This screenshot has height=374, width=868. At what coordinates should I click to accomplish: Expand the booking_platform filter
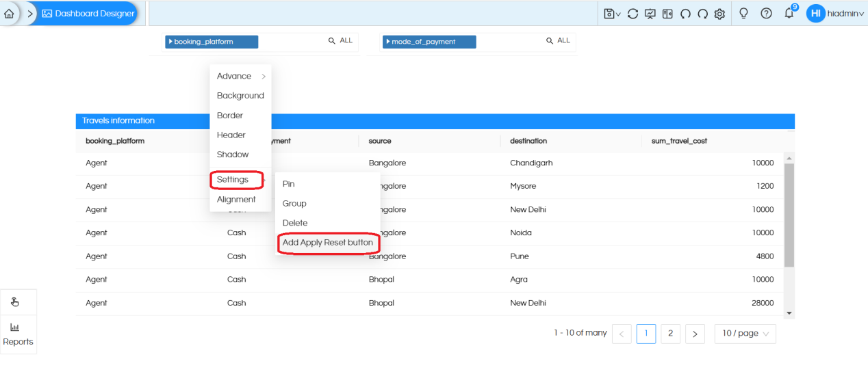click(212, 42)
